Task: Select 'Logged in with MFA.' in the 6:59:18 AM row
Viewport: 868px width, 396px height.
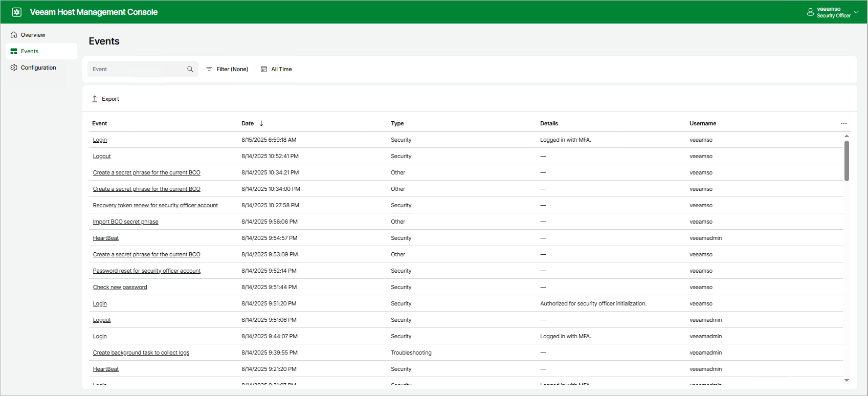Action: click(566, 140)
